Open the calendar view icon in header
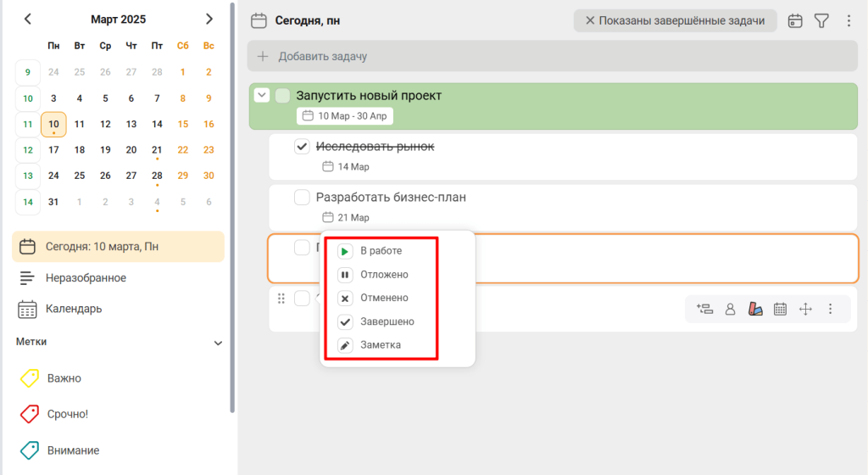868x475 pixels. (795, 21)
